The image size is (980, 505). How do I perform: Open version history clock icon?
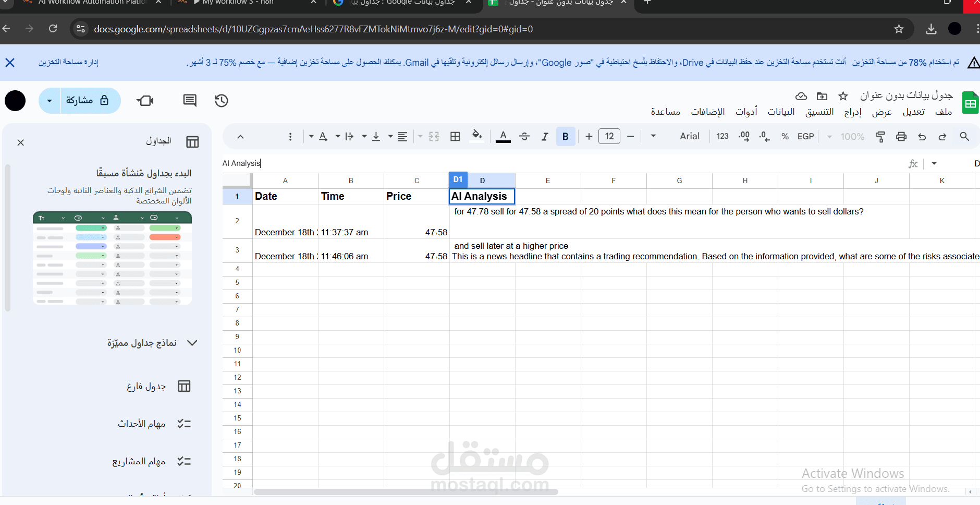[x=222, y=101]
